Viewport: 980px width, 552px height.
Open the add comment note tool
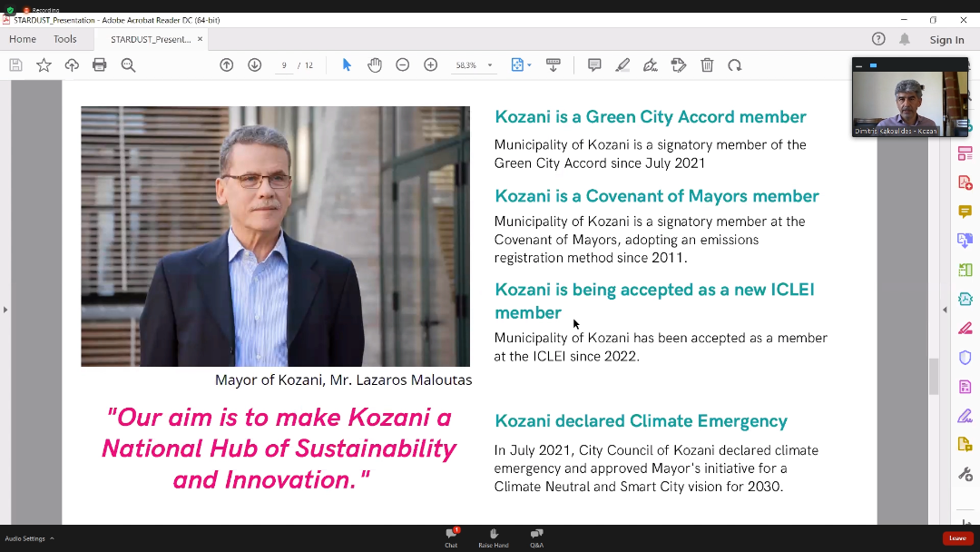(594, 65)
